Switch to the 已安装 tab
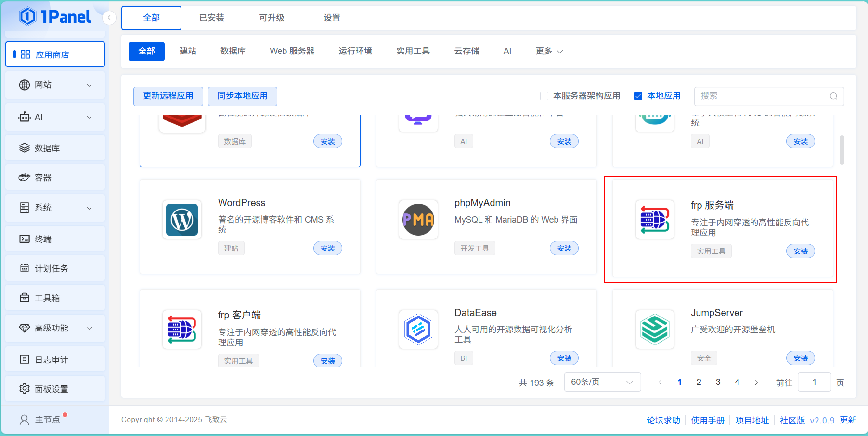This screenshot has height=436, width=868. pos(212,18)
